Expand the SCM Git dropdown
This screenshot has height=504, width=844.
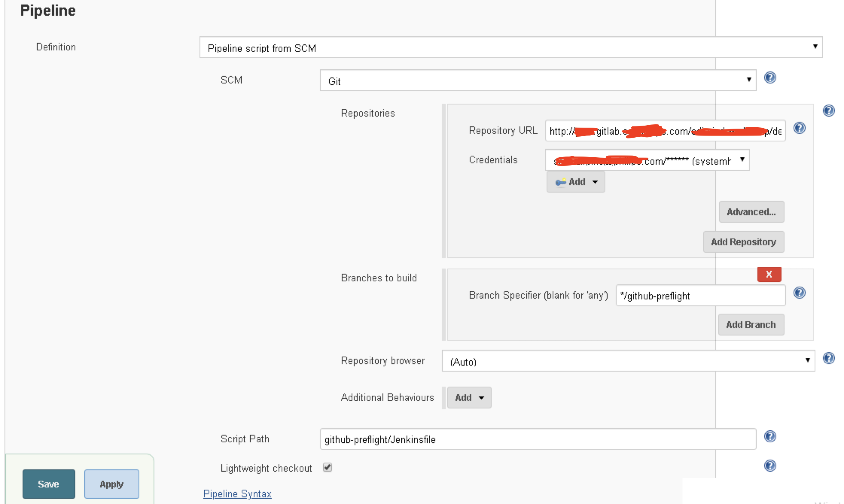538,80
